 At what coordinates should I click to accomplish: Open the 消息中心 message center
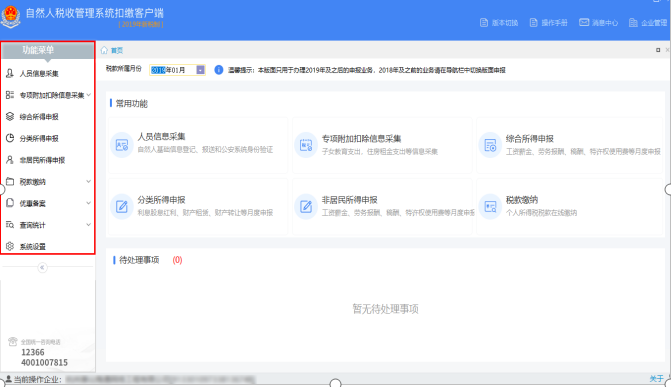pyautogui.click(x=599, y=23)
